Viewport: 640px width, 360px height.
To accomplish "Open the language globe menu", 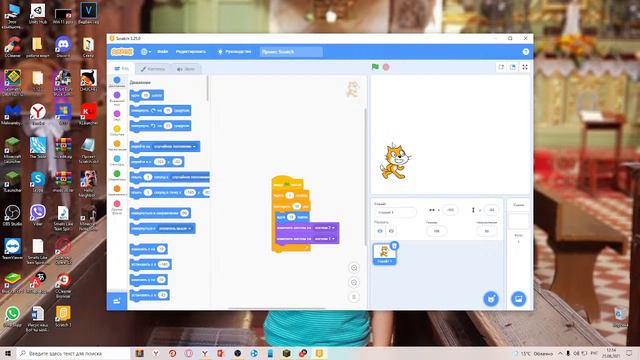I will pos(145,52).
